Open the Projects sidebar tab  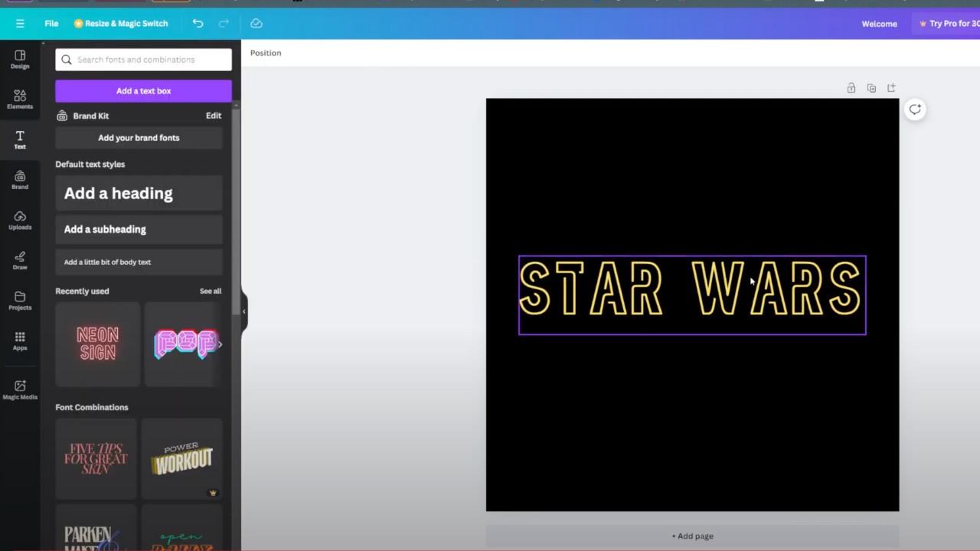coord(20,301)
